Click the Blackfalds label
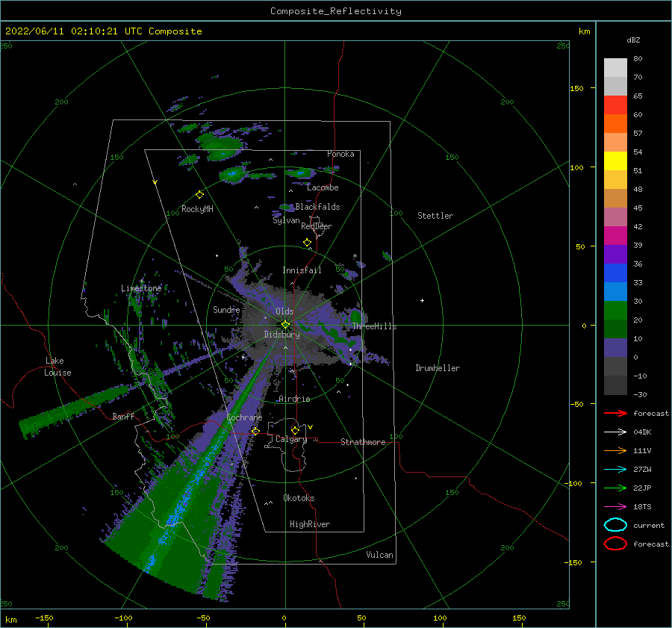 coord(317,207)
